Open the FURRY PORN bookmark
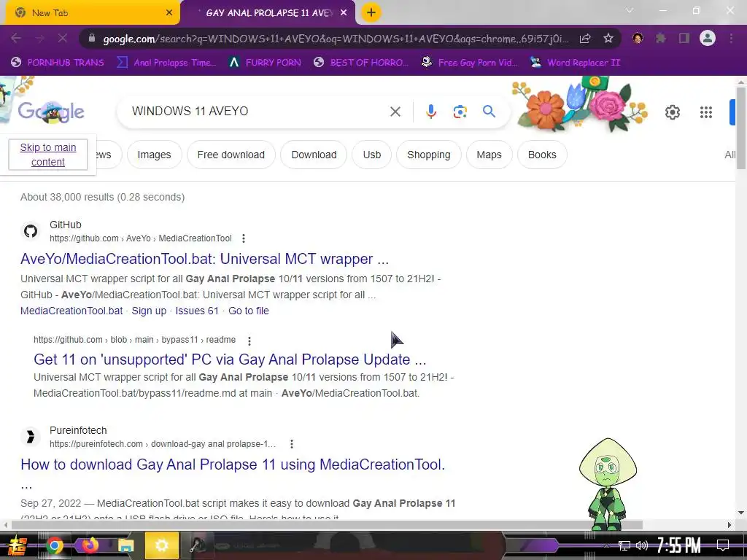 (x=265, y=63)
